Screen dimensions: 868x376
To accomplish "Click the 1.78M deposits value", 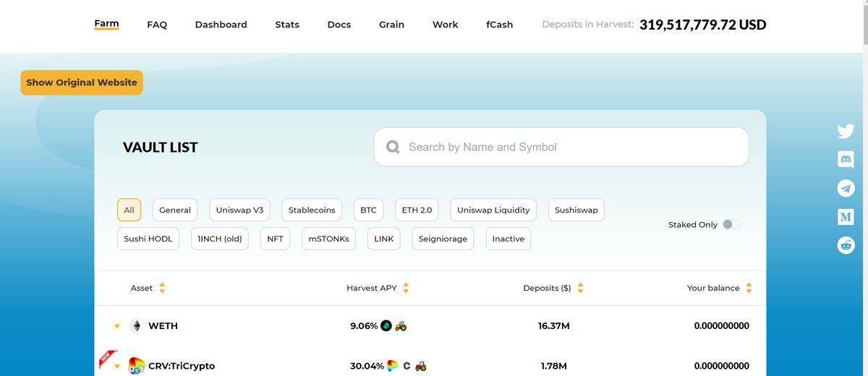I will coord(554,366).
